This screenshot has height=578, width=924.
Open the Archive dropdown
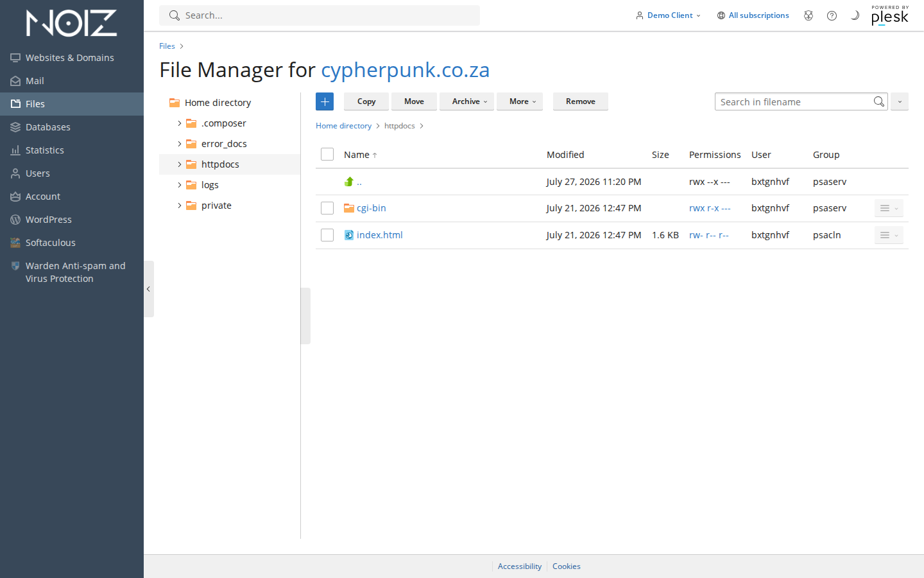(466, 101)
